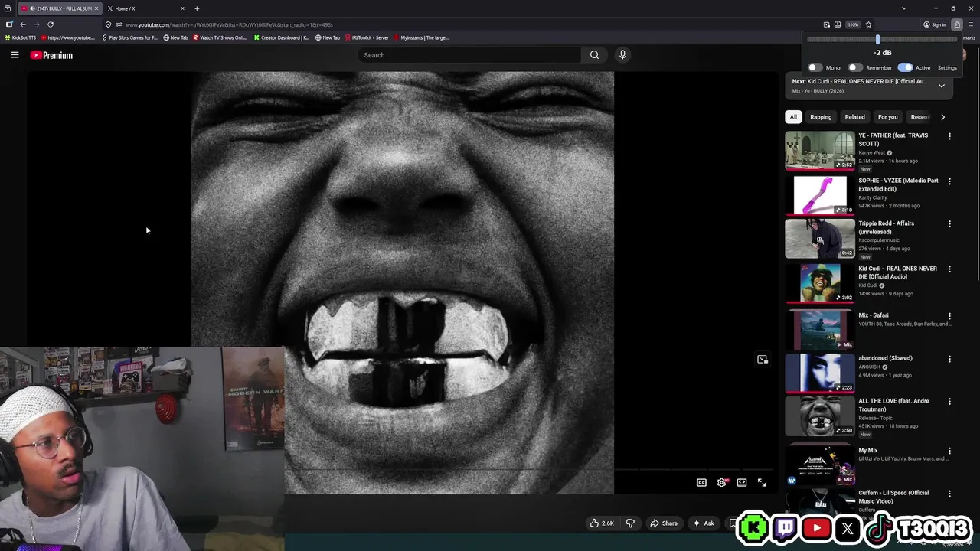
Task: Select the All filter chip
Action: pyautogui.click(x=793, y=117)
